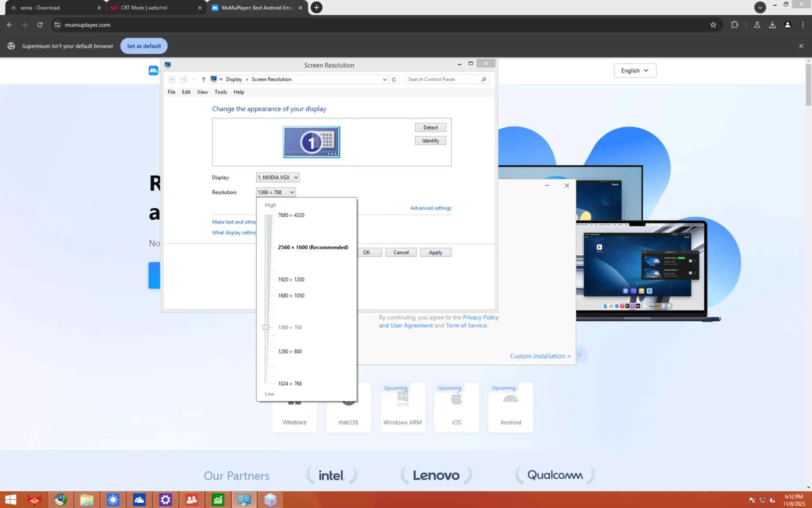Select 1920 × 1200 on resolution slider
Image resolution: width=812 pixels, height=508 pixels.
pos(291,279)
